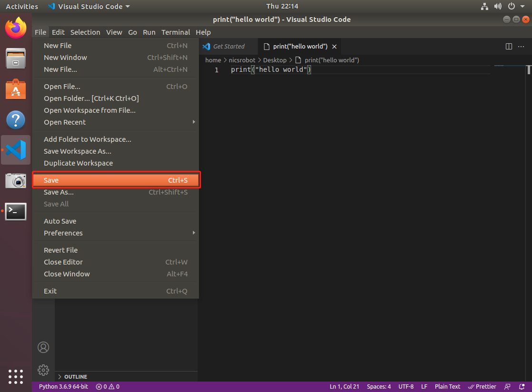This screenshot has height=392, width=532.
Task: Click the editor vertical scrollbar
Action: [x=529, y=70]
